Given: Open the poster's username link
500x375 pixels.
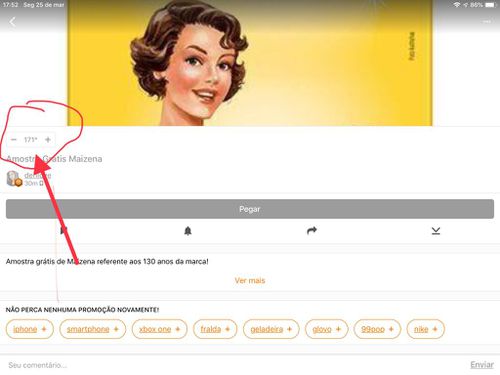Looking at the screenshot, I should click(x=37, y=175).
